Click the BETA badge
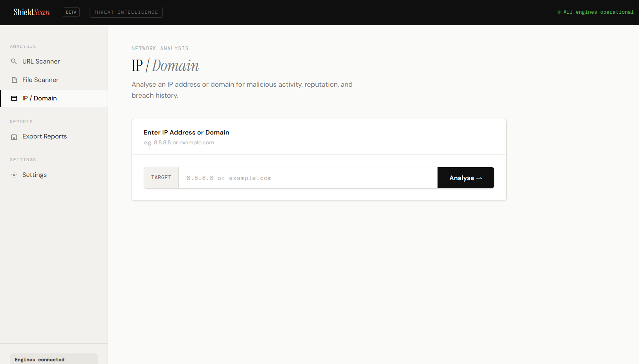This screenshot has height=364, width=639. pyautogui.click(x=71, y=12)
